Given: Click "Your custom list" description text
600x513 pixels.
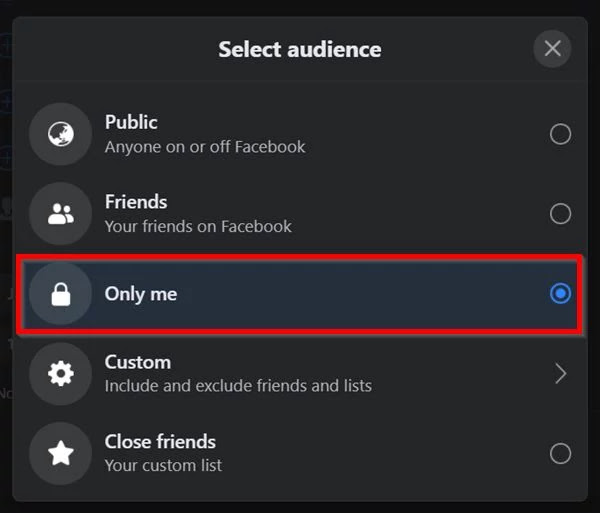Looking at the screenshot, I should [163, 466].
